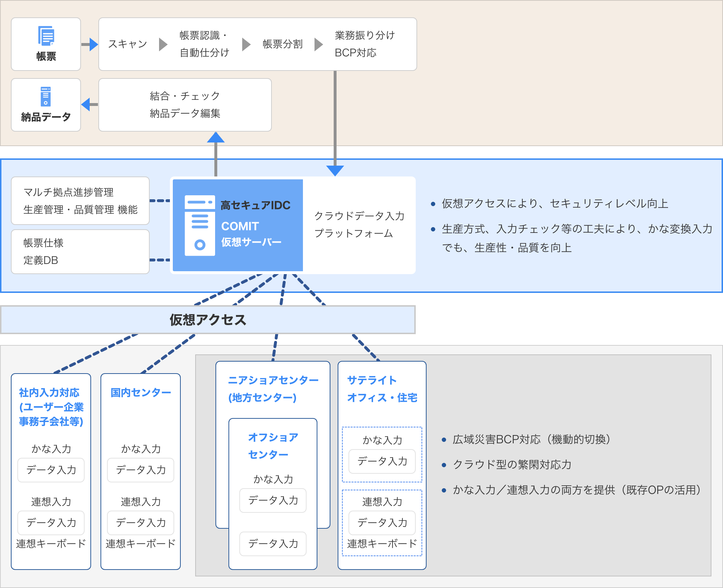
Task: Click オフショアセンター heading
Action: (273, 446)
